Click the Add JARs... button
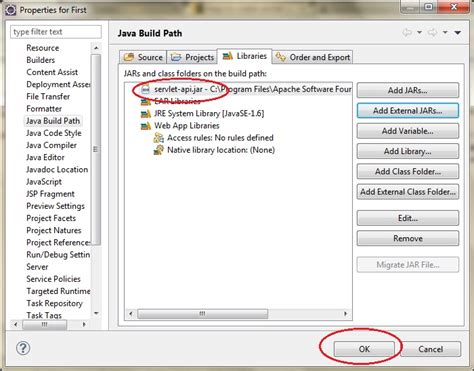The image size is (474, 371). tap(408, 90)
